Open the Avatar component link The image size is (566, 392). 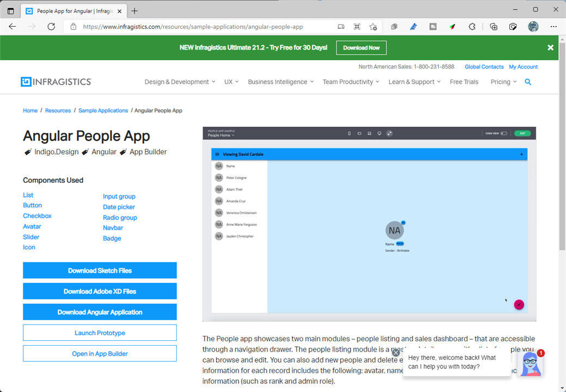point(32,226)
